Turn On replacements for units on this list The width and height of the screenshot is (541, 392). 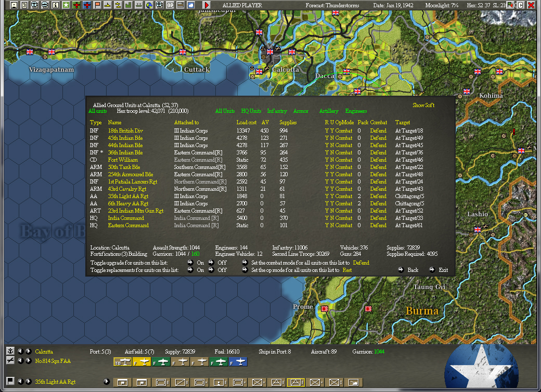(190, 270)
